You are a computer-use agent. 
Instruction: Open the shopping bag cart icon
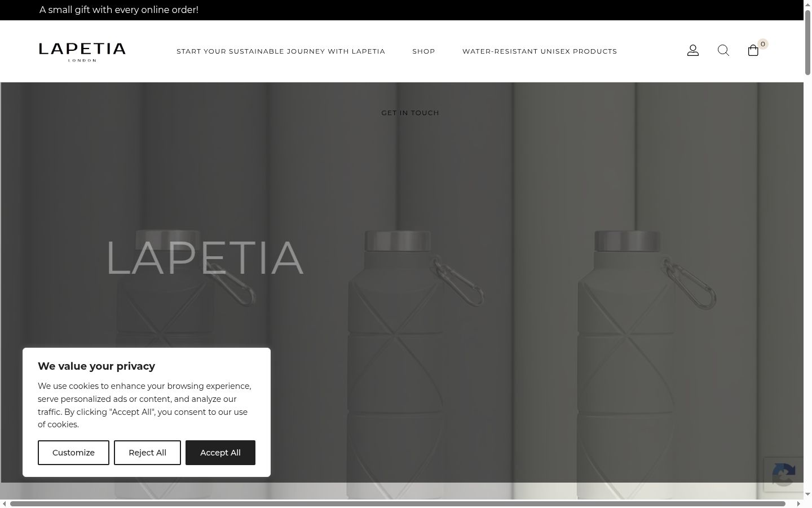click(x=753, y=51)
